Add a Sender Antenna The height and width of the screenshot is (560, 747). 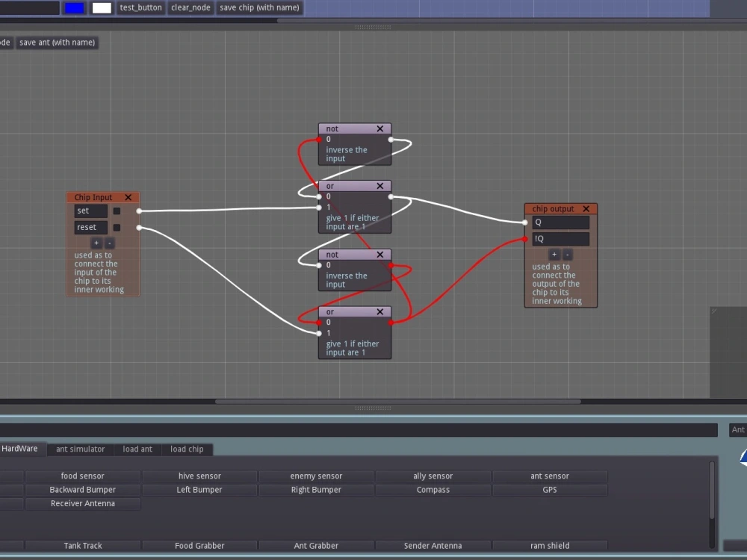click(x=433, y=546)
